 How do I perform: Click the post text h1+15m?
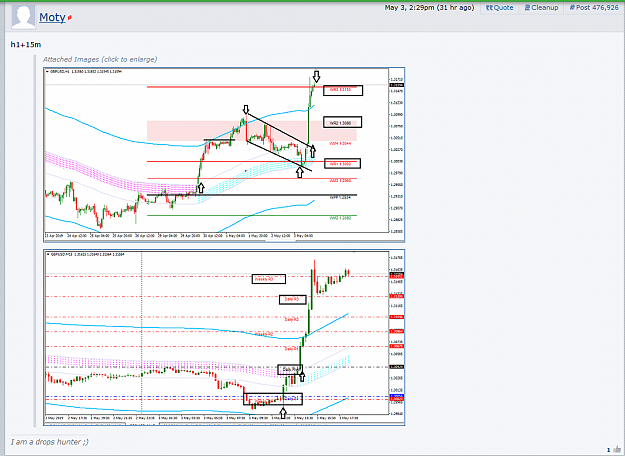tap(26, 45)
